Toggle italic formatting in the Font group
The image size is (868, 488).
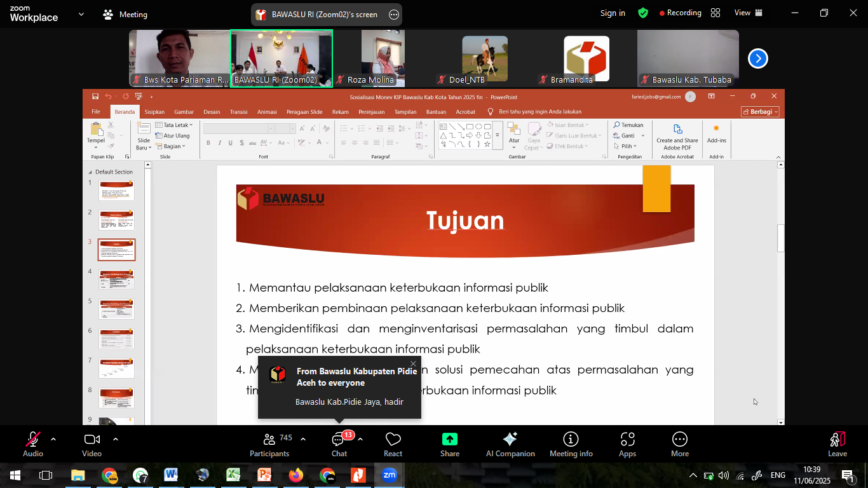pos(220,143)
